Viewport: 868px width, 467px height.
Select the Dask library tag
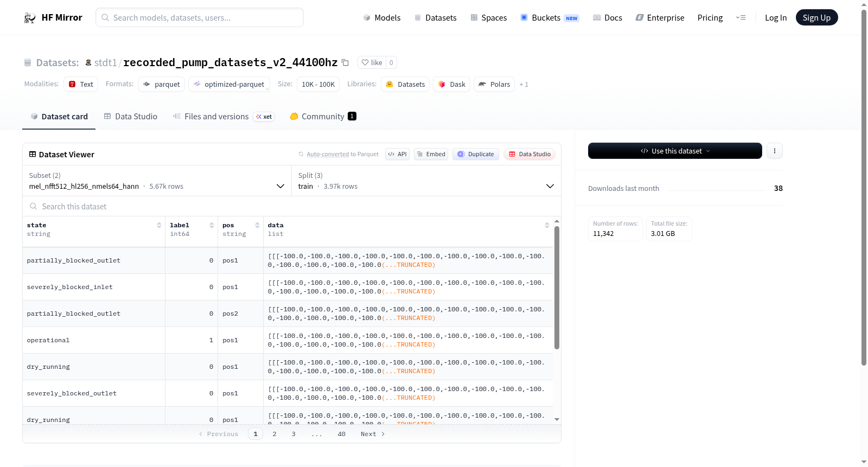click(x=452, y=84)
